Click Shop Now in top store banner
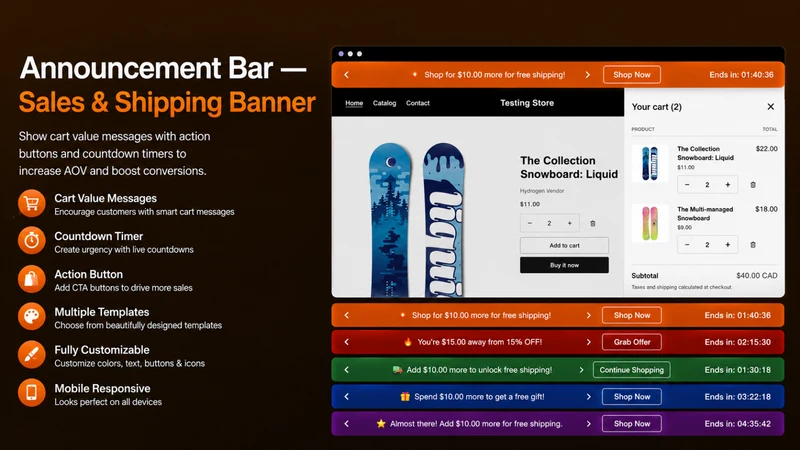800x450 pixels. [632, 74]
